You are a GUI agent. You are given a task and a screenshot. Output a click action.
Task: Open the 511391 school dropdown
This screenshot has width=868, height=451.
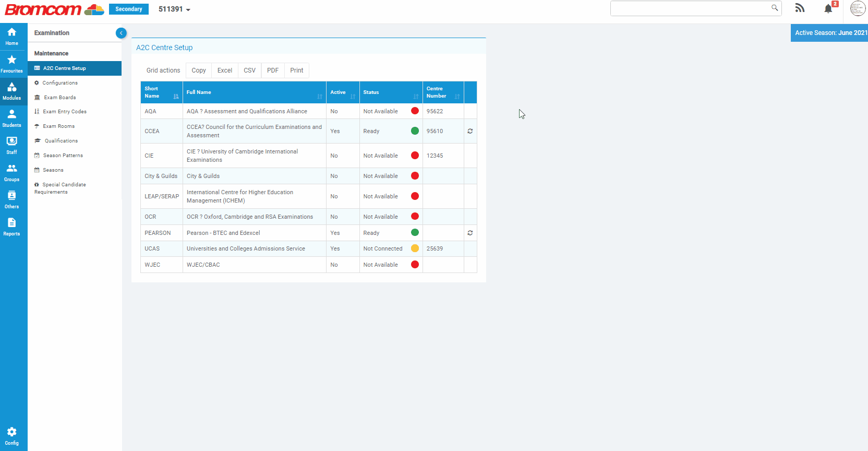click(174, 9)
